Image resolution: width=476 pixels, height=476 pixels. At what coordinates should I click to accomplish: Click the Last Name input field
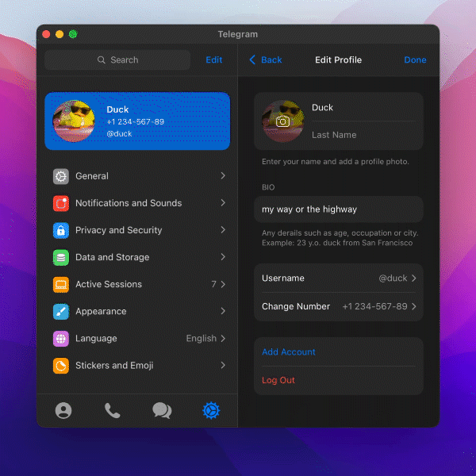click(362, 135)
